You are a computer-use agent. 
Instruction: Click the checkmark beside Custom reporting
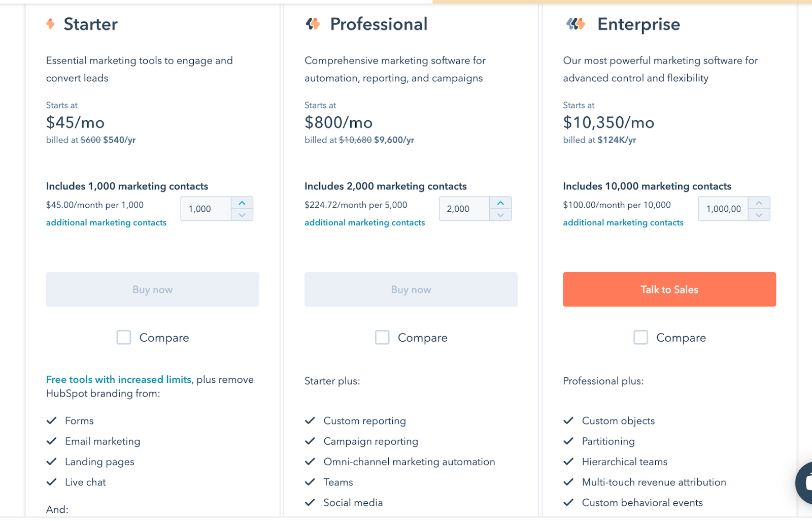(x=310, y=420)
